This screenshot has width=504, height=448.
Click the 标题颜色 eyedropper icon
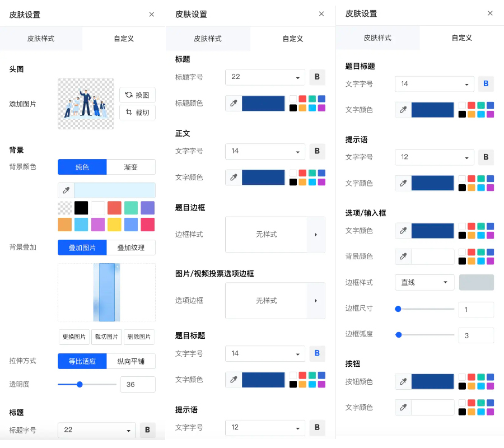click(234, 104)
